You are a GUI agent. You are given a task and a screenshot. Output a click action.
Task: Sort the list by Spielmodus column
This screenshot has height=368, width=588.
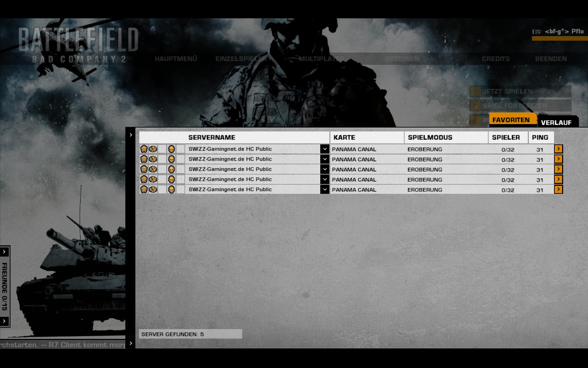click(x=446, y=137)
